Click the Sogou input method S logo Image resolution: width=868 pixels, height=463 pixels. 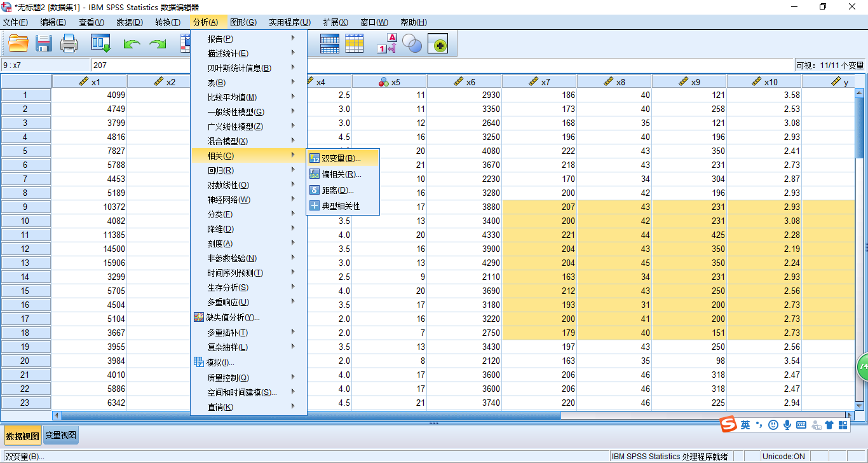[x=728, y=424]
